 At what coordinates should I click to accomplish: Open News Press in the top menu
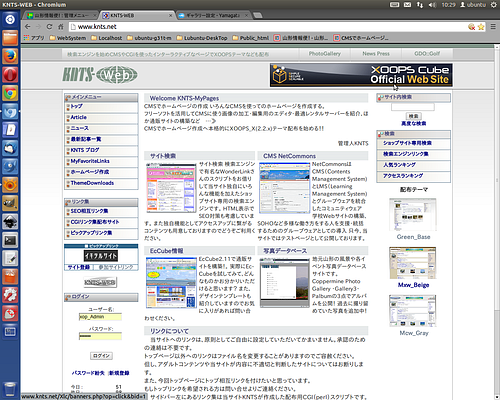(376, 54)
